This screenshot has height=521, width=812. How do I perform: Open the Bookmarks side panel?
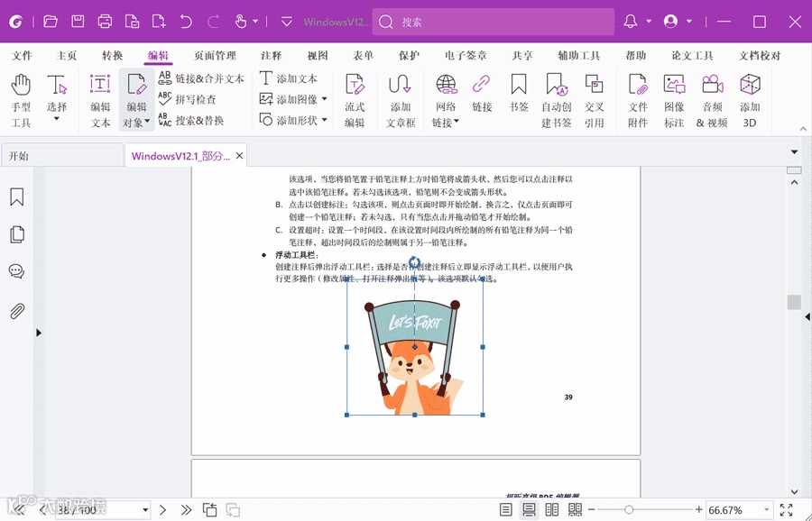click(16, 197)
